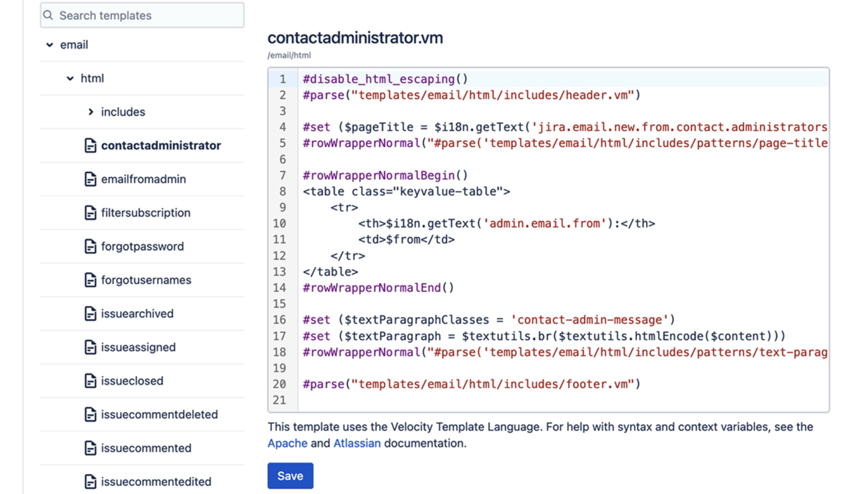The width and height of the screenshot is (868, 494).
Task: Click the filtersubscription file icon
Action: [x=91, y=213]
